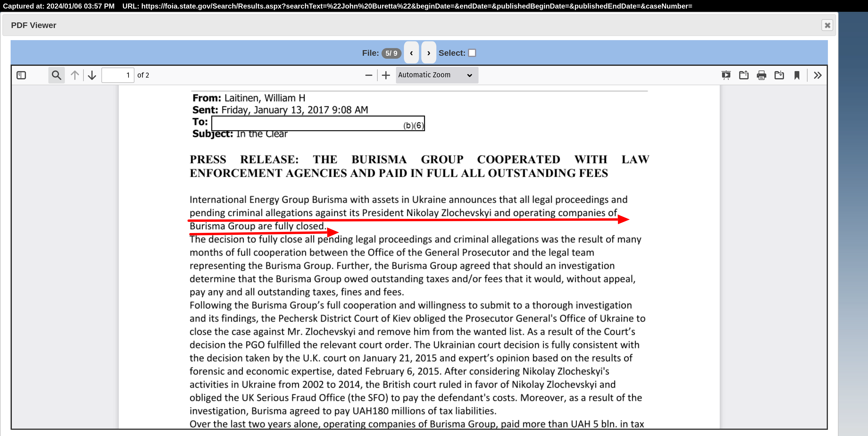Click the subject text 'In the Clear'
Screen dimensions: 868x436
[262, 134]
